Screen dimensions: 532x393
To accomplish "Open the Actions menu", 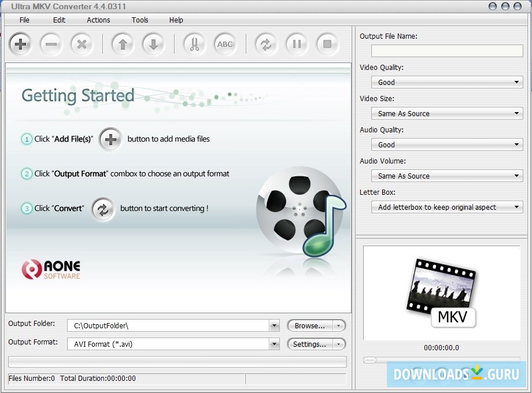I will click(x=98, y=20).
